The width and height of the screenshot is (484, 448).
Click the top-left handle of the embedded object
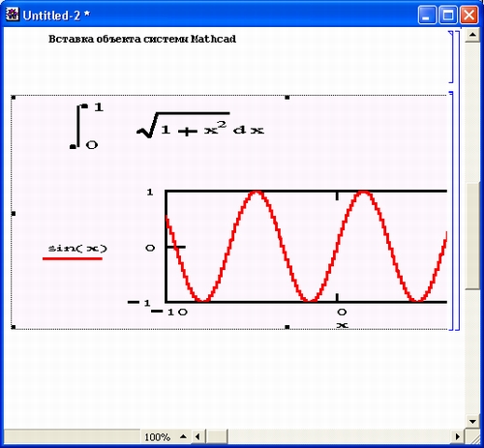tap(14, 97)
